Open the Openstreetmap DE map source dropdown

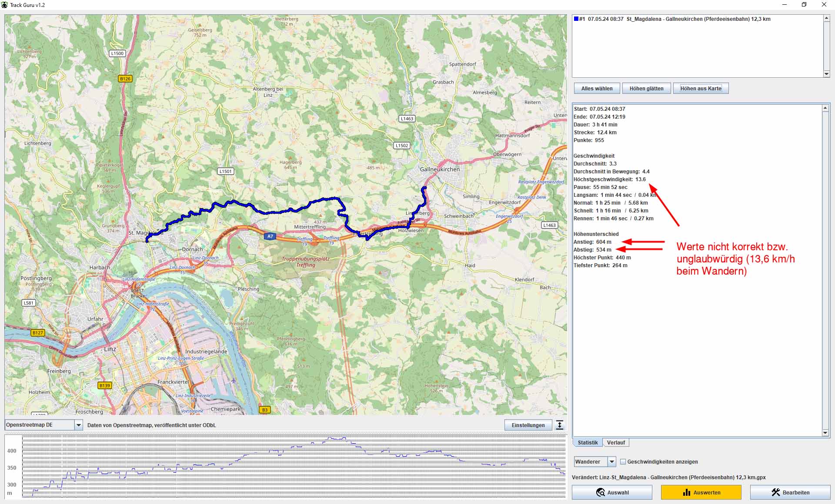(79, 425)
